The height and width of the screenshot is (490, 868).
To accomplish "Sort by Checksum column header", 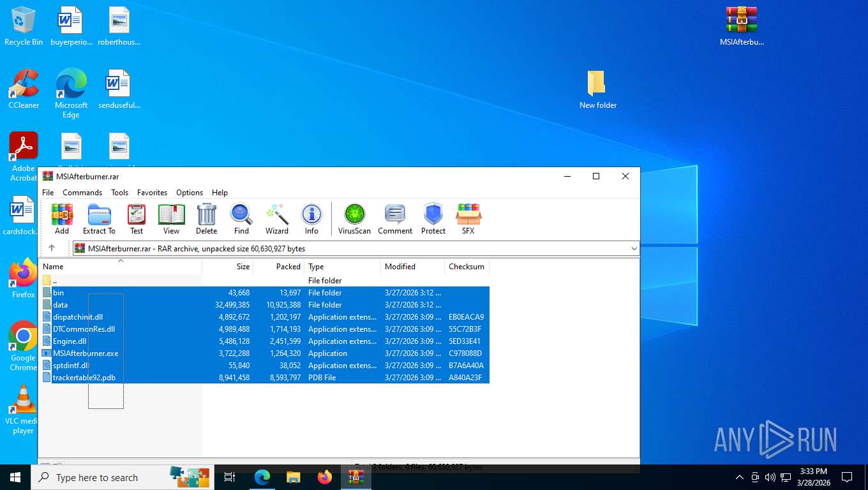I will coord(467,266).
